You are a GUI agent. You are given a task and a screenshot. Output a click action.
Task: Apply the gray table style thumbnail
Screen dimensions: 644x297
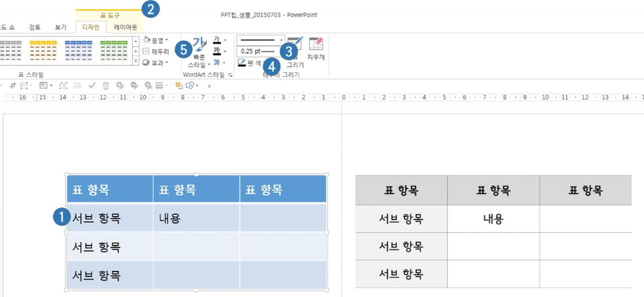coord(10,51)
